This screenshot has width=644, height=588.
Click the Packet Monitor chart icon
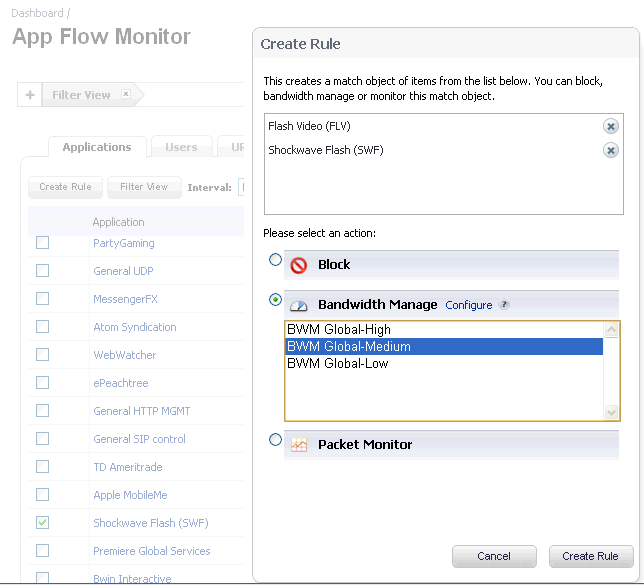point(298,445)
